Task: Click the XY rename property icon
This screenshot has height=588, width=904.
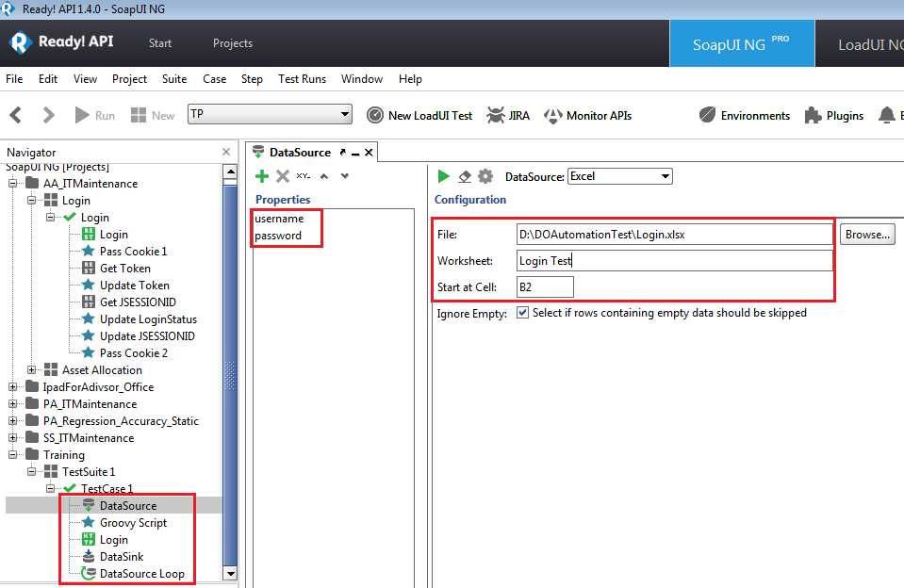Action: (x=304, y=176)
